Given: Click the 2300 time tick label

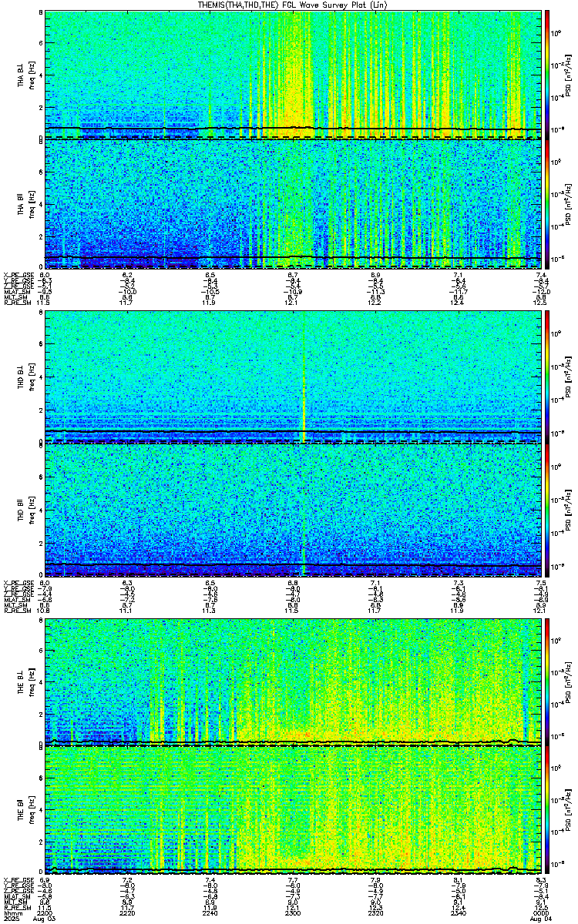Looking at the screenshot, I should pyautogui.click(x=293, y=912).
